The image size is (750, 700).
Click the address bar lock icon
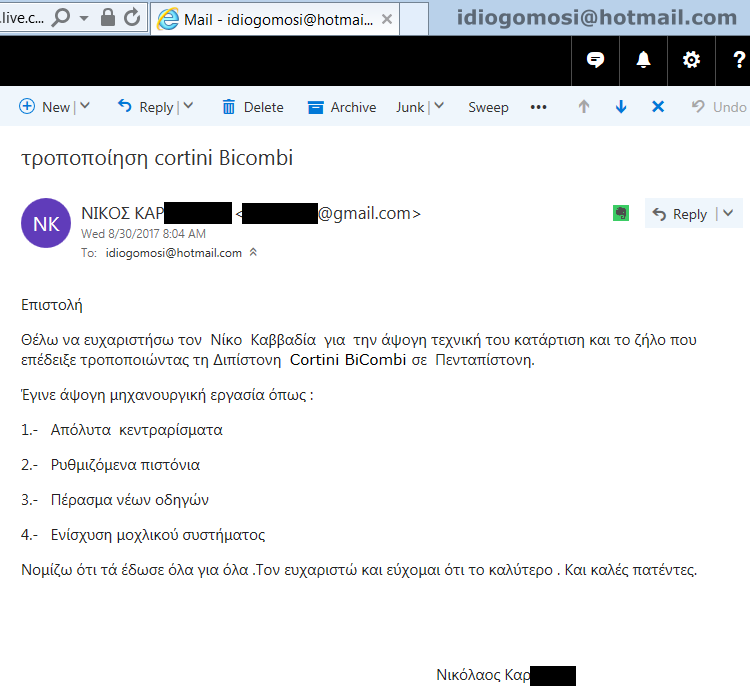point(108,17)
